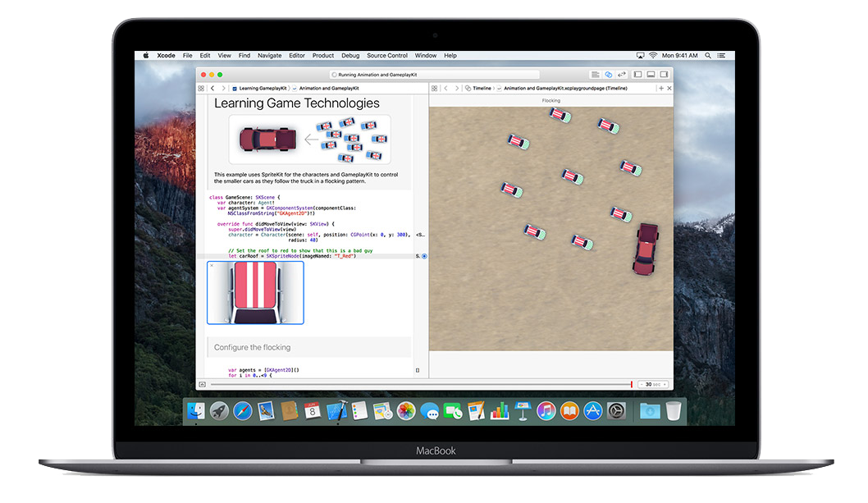Click the AirPlay display icon
The width and height of the screenshot is (868, 503).
click(641, 56)
